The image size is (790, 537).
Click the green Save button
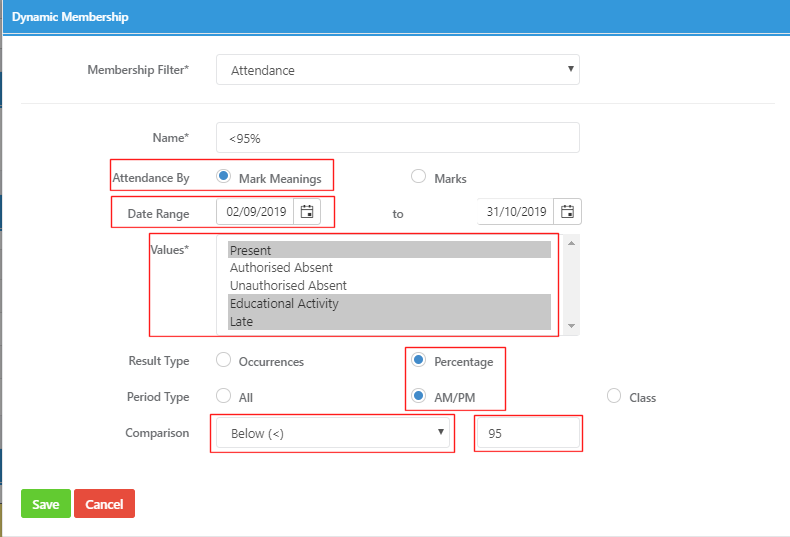coord(46,504)
